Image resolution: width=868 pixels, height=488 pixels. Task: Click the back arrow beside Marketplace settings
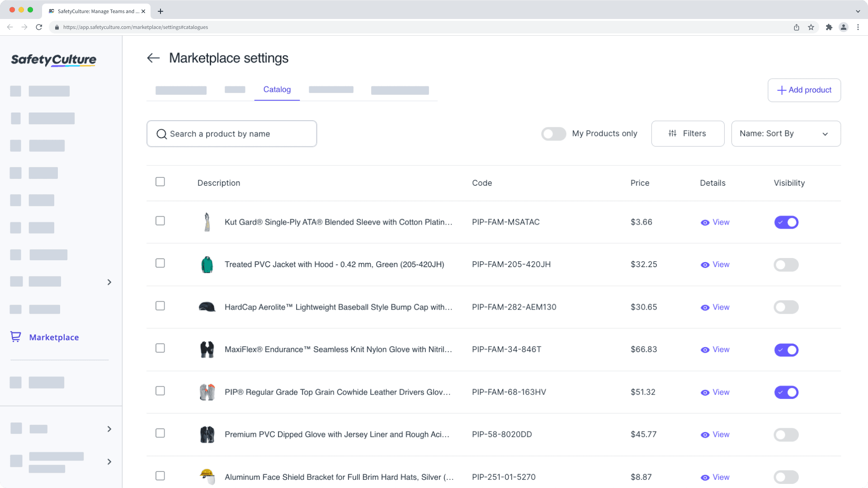[153, 58]
